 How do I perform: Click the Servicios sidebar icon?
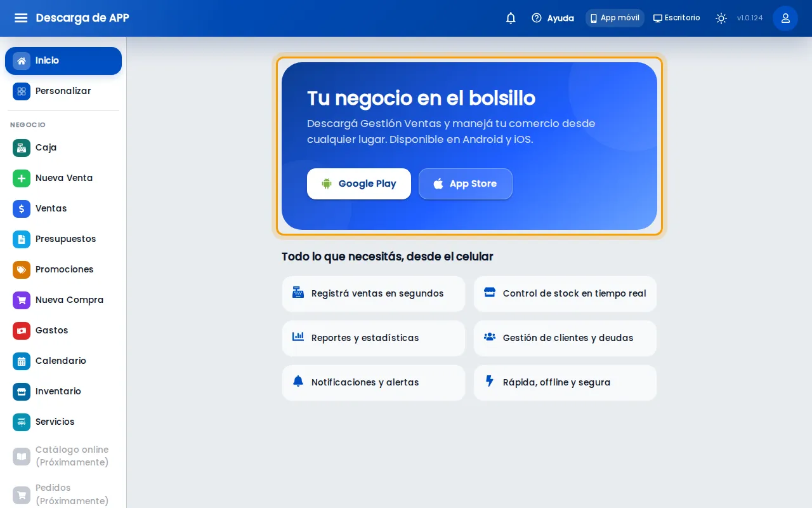coord(22,422)
